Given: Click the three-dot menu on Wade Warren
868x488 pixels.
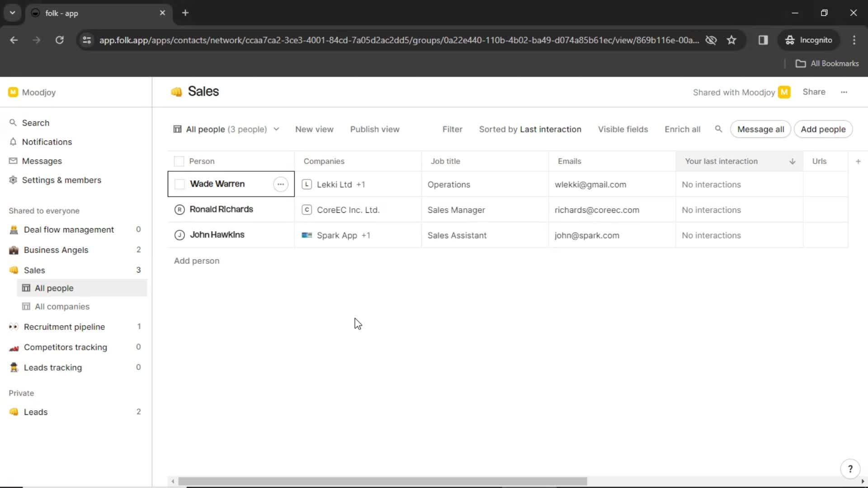Looking at the screenshot, I should coord(281,184).
